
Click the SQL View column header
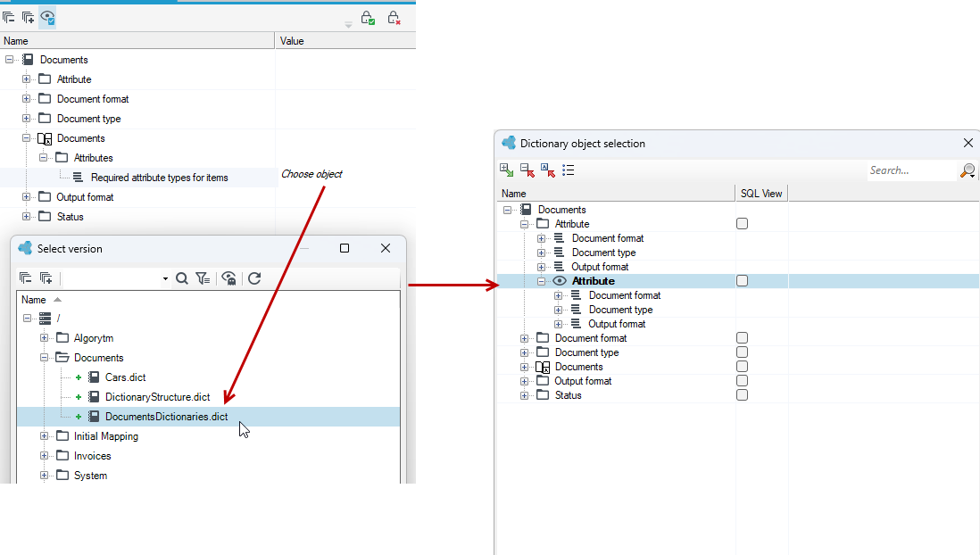(761, 194)
